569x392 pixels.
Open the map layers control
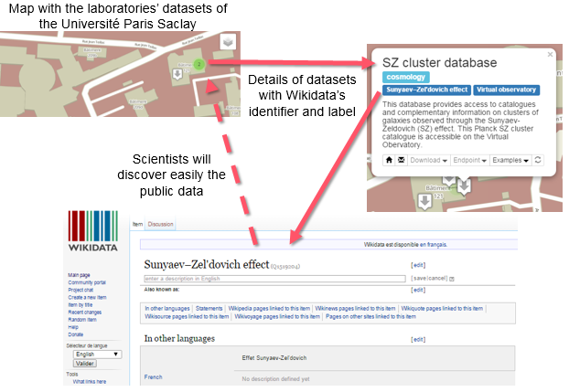coord(228,41)
